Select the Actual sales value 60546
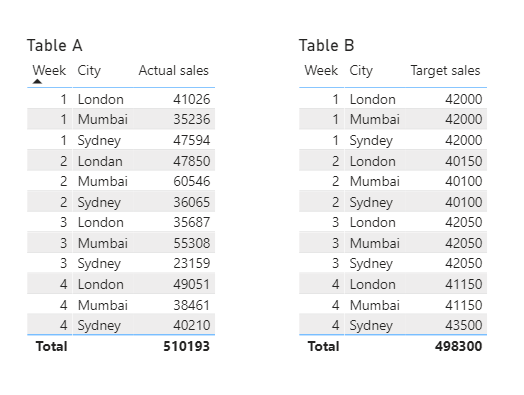Screen dimensions: 524x395 coord(191,181)
